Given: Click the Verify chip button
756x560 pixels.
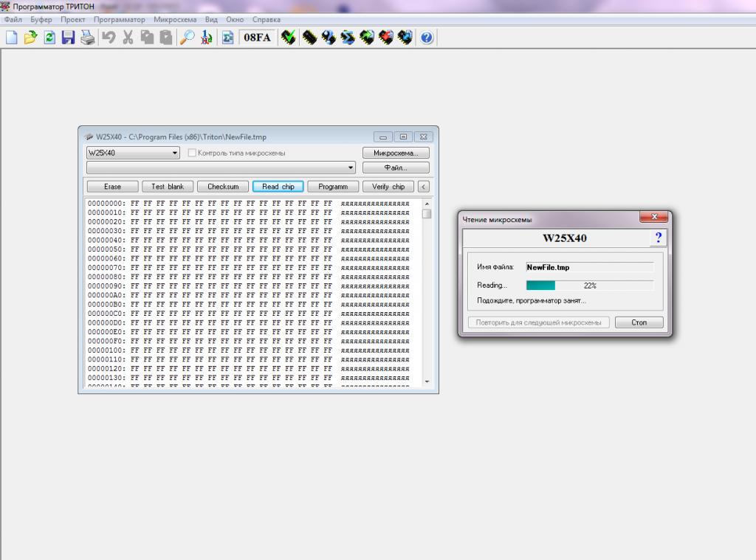Looking at the screenshot, I should click(x=388, y=187).
